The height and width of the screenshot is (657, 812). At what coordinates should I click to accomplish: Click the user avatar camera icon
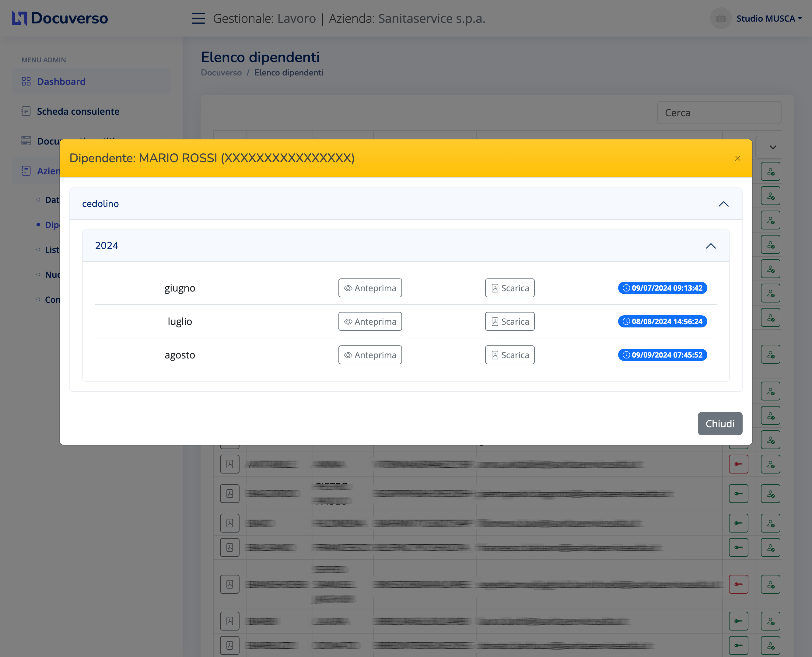click(720, 18)
